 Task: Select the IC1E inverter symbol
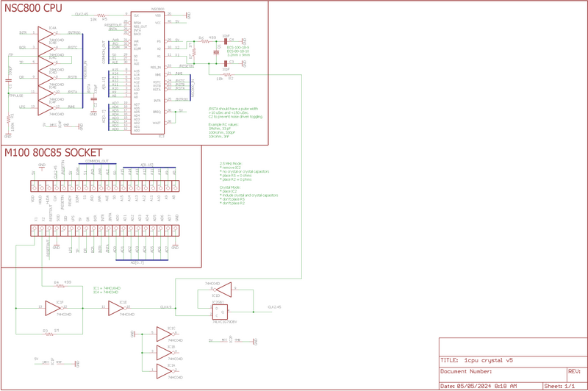116,308
